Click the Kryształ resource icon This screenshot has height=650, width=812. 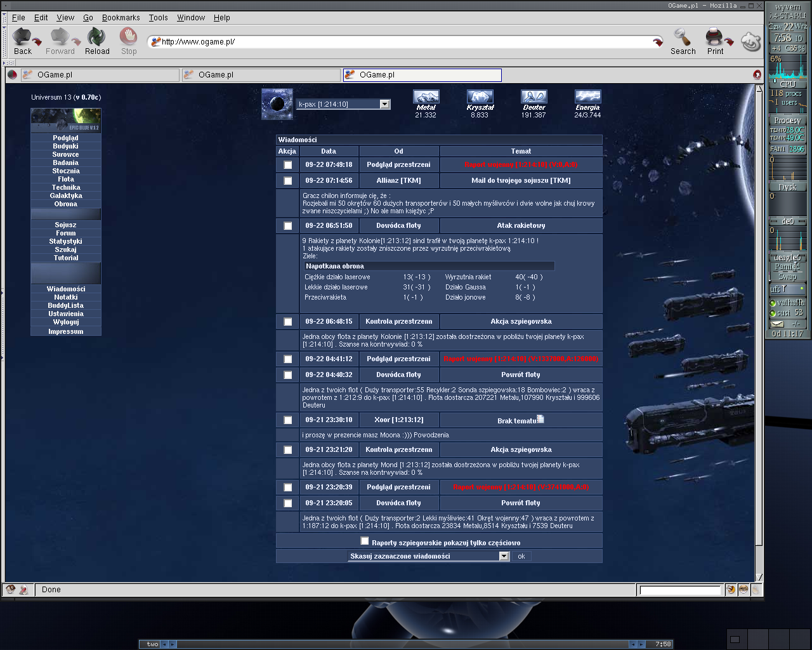(480, 96)
